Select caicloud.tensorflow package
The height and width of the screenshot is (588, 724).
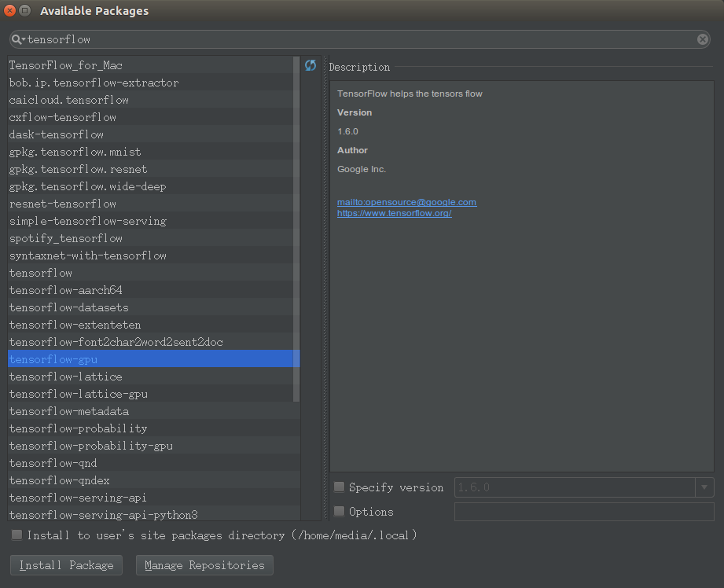(x=150, y=100)
